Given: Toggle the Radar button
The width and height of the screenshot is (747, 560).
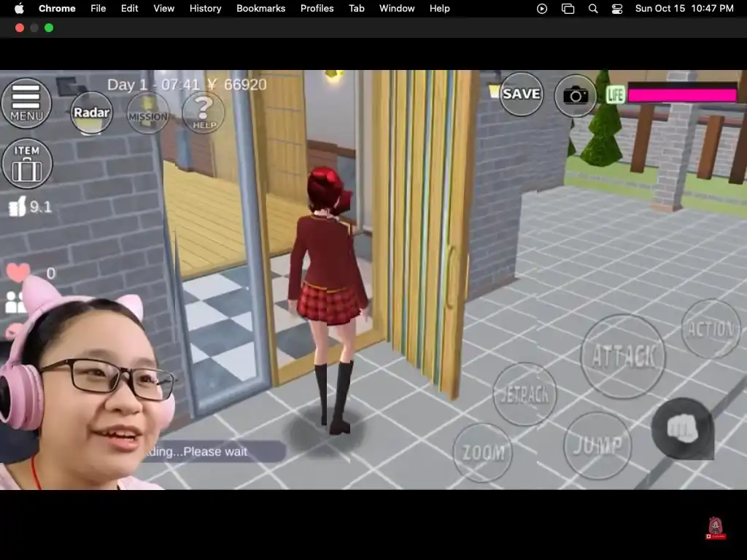Looking at the screenshot, I should pyautogui.click(x=91, y=113).
